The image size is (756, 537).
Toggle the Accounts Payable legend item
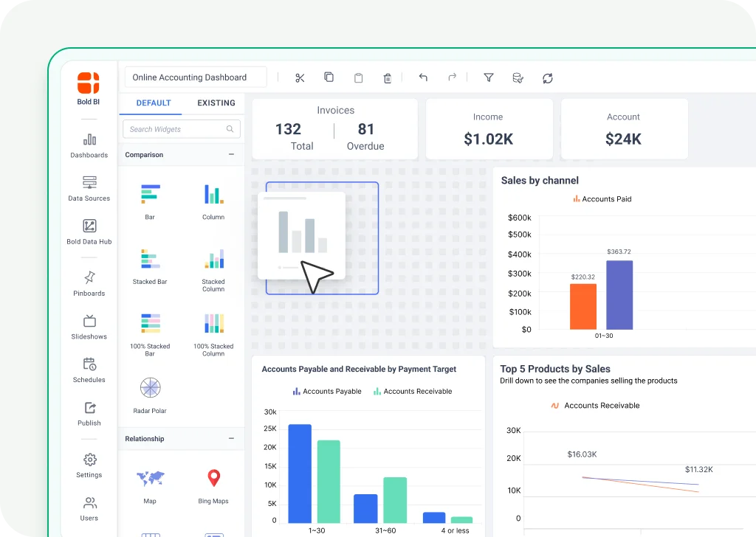(327, 391)
